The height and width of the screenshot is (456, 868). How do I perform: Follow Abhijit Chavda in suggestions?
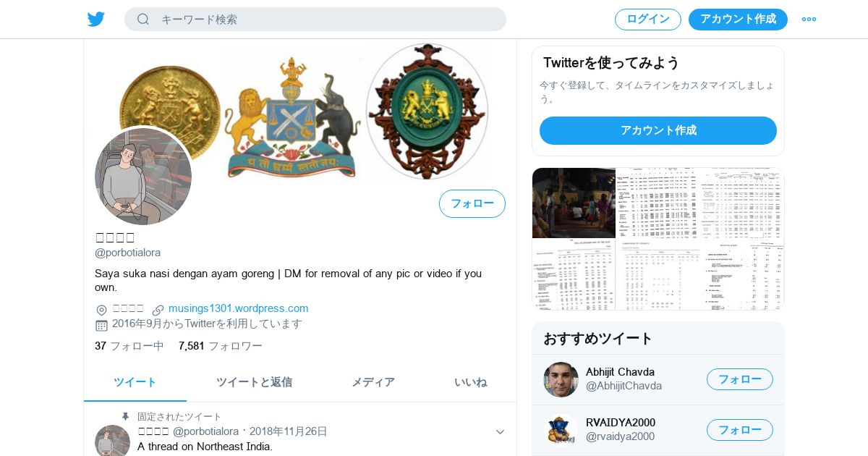point(740,379)
